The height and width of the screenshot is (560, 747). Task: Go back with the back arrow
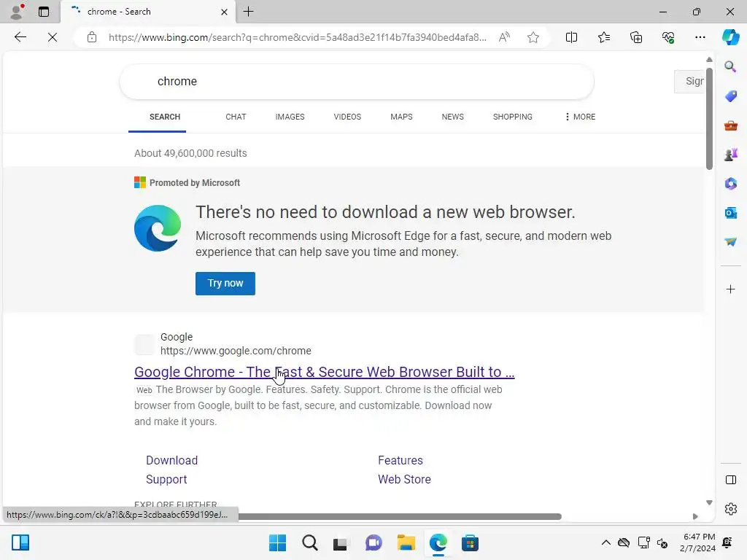[20, 37]
